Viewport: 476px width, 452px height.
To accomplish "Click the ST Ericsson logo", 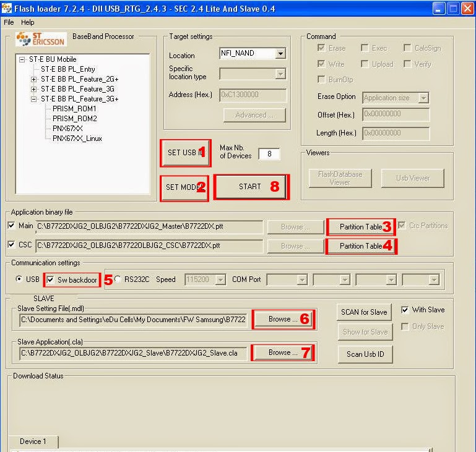I will pos(41,39).
